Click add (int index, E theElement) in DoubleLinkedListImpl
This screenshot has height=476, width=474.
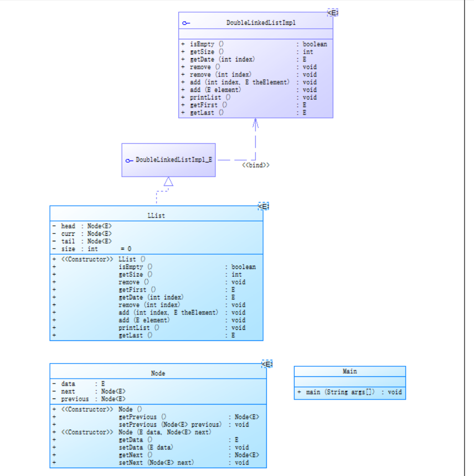240,82
